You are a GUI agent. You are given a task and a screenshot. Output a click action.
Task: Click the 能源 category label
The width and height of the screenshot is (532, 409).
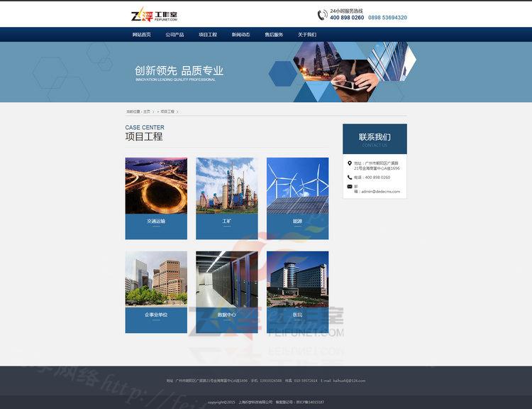click(297, 221)
